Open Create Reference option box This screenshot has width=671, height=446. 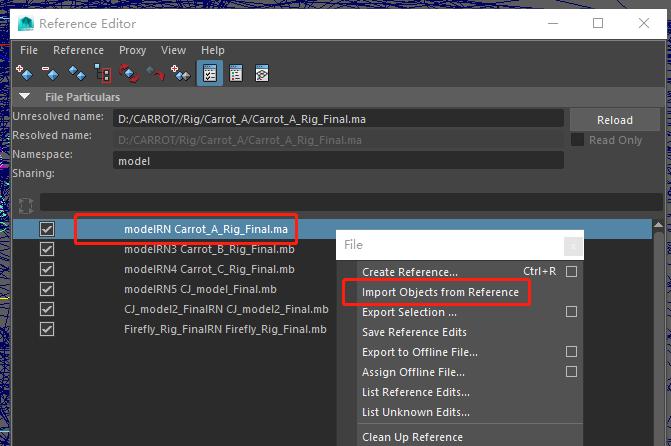click(571, 271)
